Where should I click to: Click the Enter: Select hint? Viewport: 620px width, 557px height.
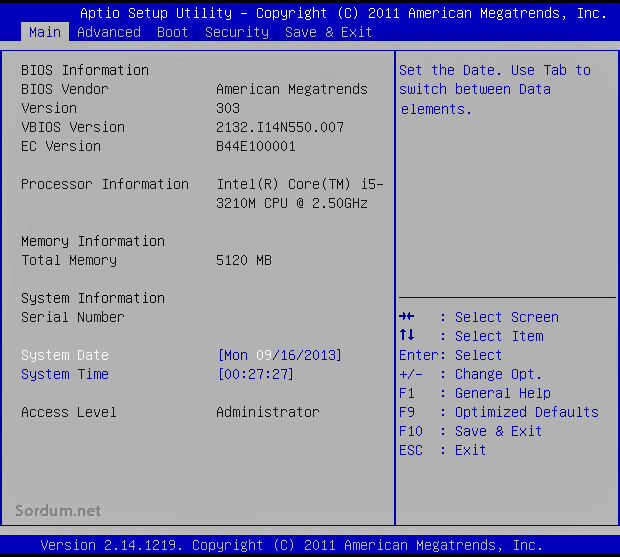click(x=450, y=355)
